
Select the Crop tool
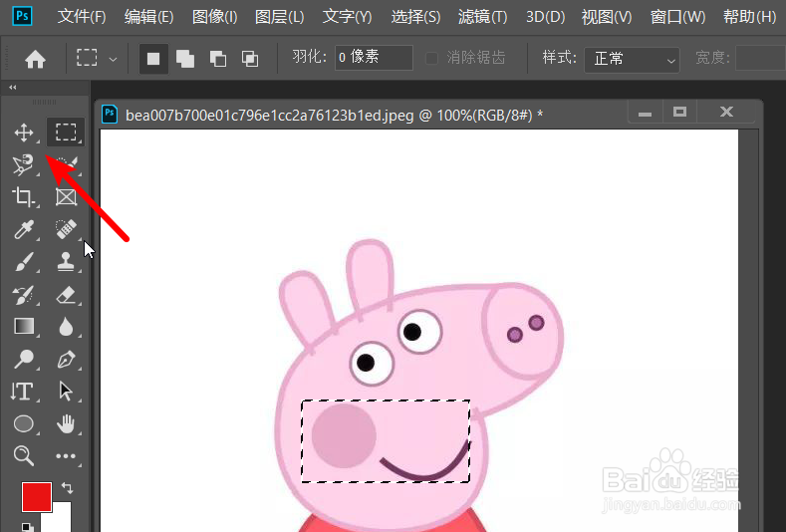click(24, 196)
